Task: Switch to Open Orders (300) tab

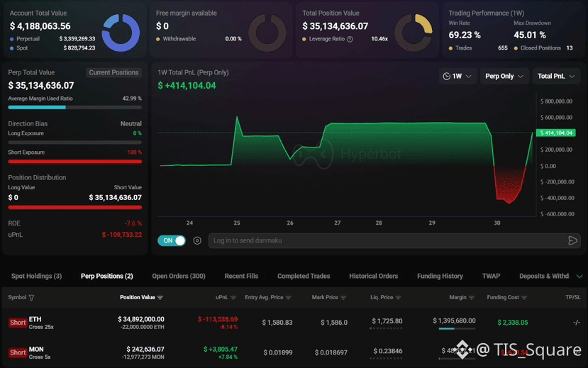Action: (179, 277)
